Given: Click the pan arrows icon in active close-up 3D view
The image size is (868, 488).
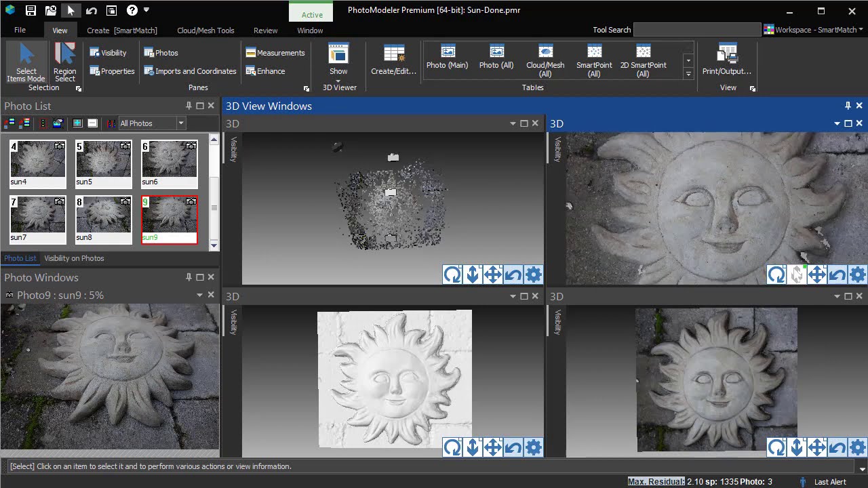Looking at the screenshot, I should pos(817,274).
